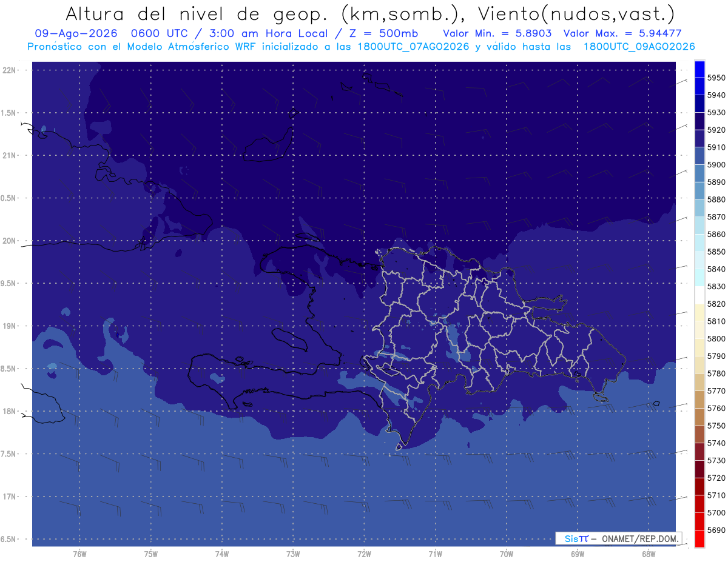Click the 5900 color scale label
Viewport: 728px width, 562px height.
coord(716,165)
